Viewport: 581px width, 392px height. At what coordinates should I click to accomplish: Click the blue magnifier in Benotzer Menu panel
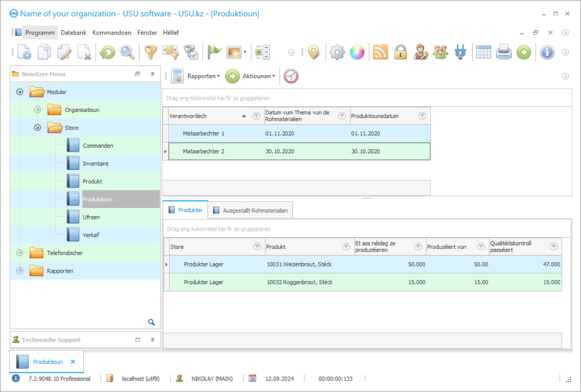coord(151,322)
